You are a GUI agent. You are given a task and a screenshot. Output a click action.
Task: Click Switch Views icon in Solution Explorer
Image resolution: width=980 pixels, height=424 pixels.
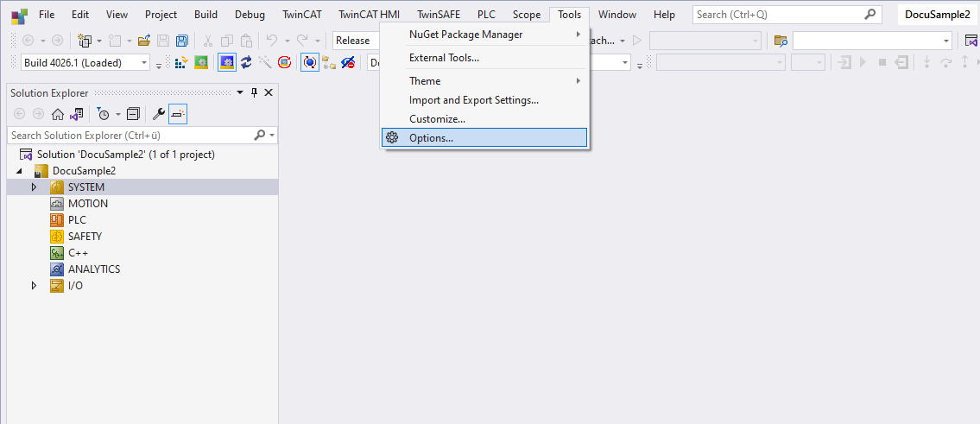click(76, 114)
